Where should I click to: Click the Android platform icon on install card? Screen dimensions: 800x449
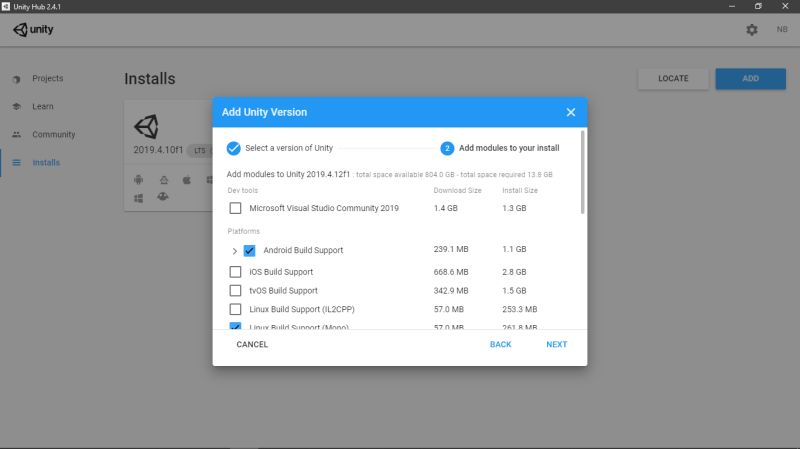[x=138, y=180]
